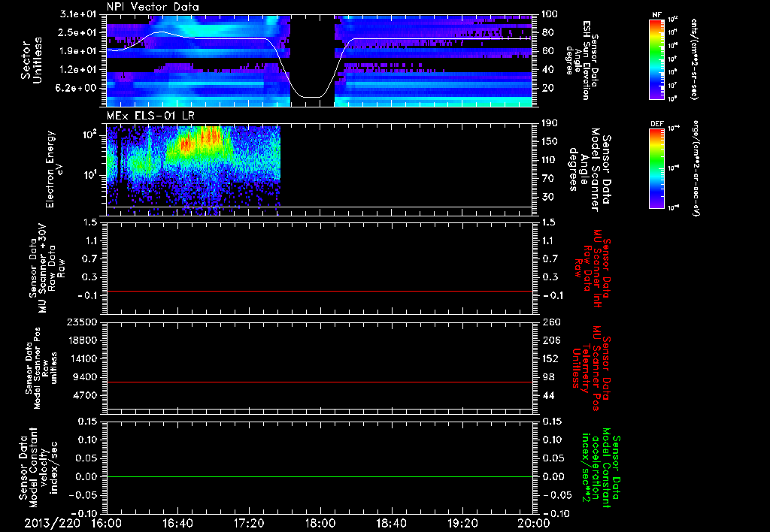Click the '150' scanner angle tick label

click(550, 141)
